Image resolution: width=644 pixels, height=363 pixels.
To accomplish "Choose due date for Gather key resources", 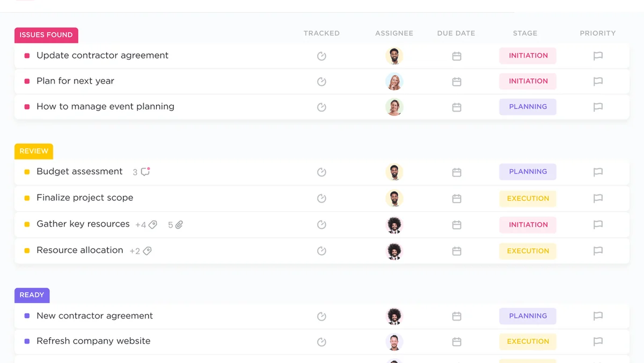I will point(457,224).
